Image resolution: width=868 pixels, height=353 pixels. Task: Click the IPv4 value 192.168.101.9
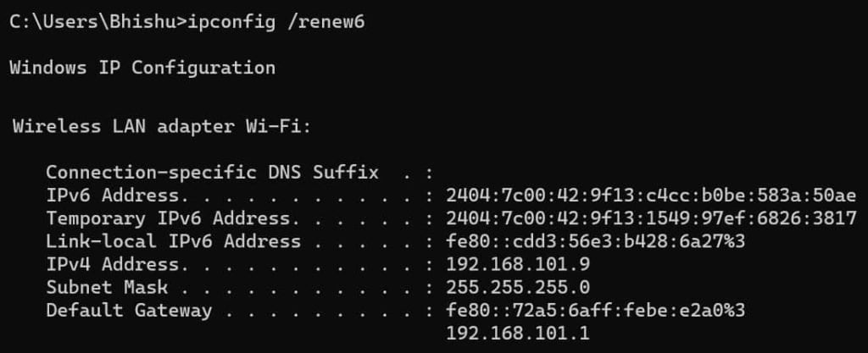point(518,265)
